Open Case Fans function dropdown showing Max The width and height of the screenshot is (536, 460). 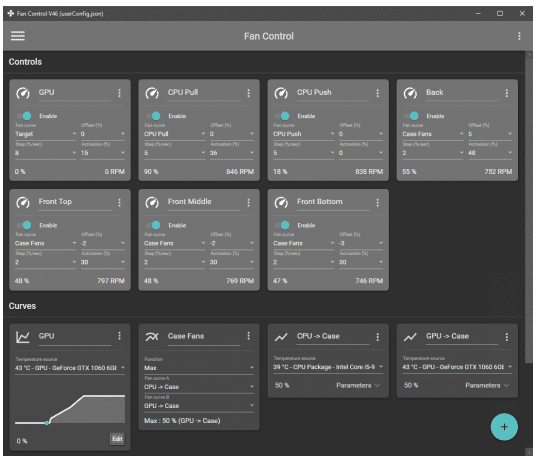199,368
